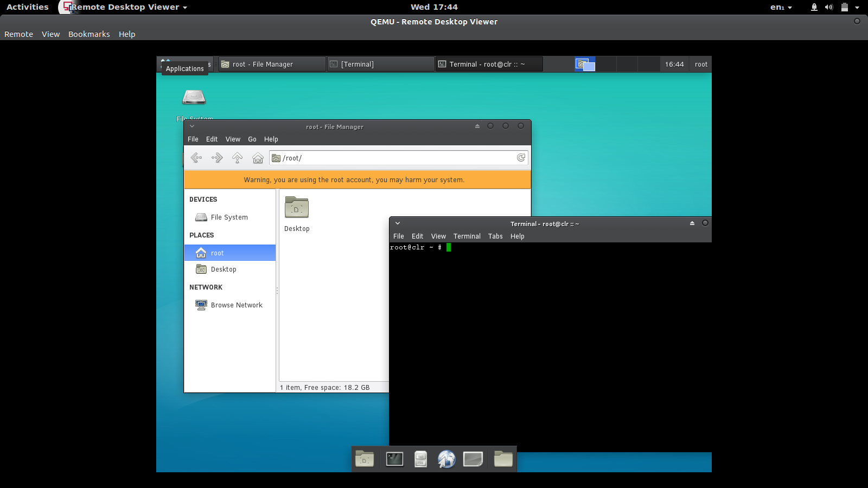Viewport: 868px width, 488px height.
Task: Open the root user menu on panel
Action: [x=701, y=65]
